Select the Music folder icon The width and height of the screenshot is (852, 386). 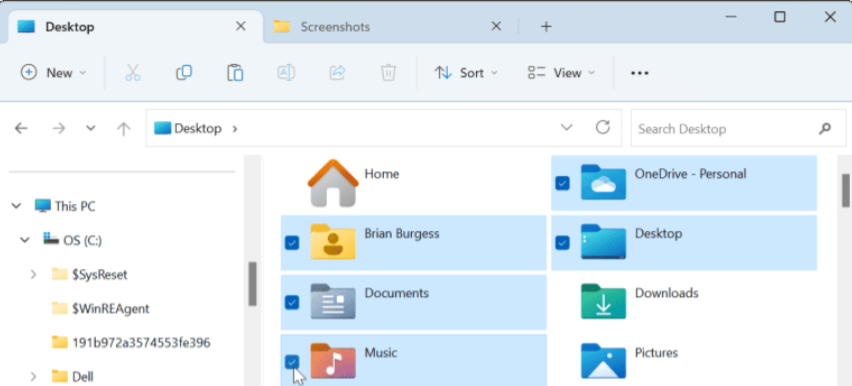click(333, 360)
